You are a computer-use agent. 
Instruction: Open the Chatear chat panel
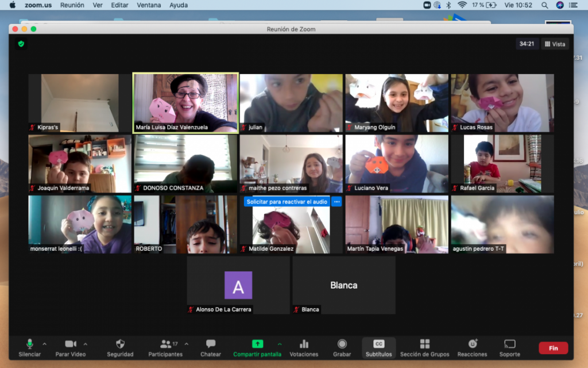tap(211, 344)
